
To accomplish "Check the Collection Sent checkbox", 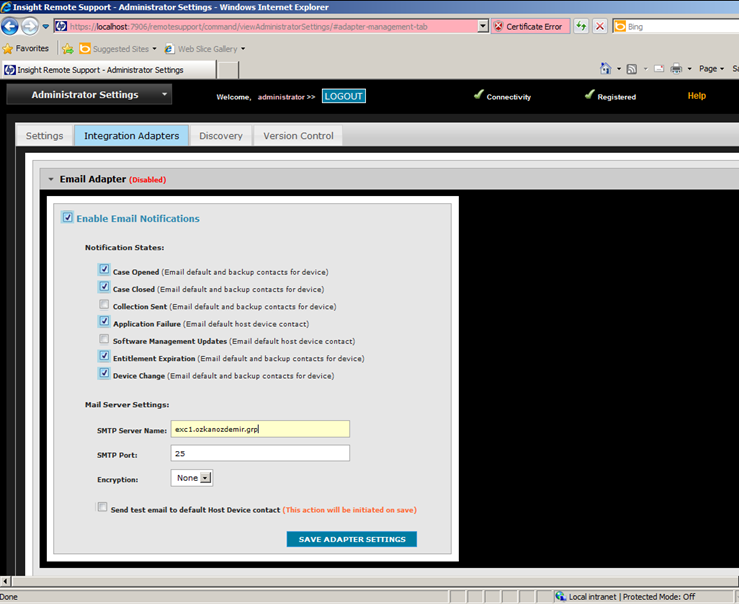I will 104,305.
